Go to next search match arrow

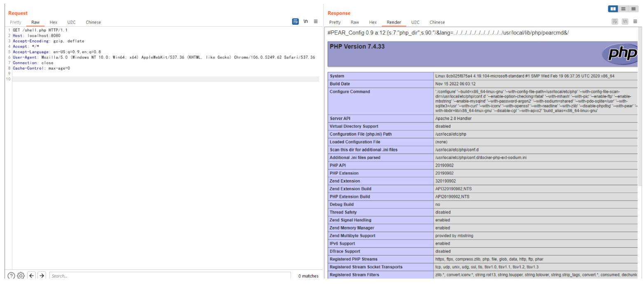(x=42, y=276)
